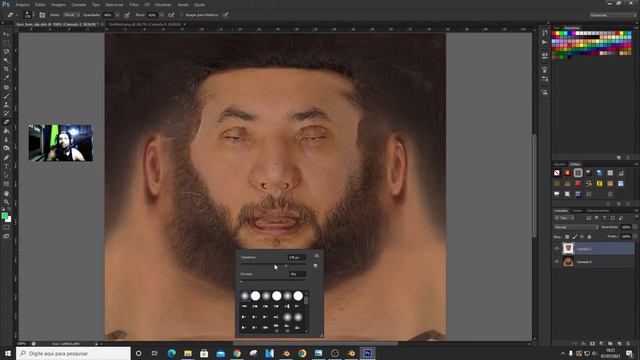
Task: Switch to the Canais panel tab
Action: [577, 211]
